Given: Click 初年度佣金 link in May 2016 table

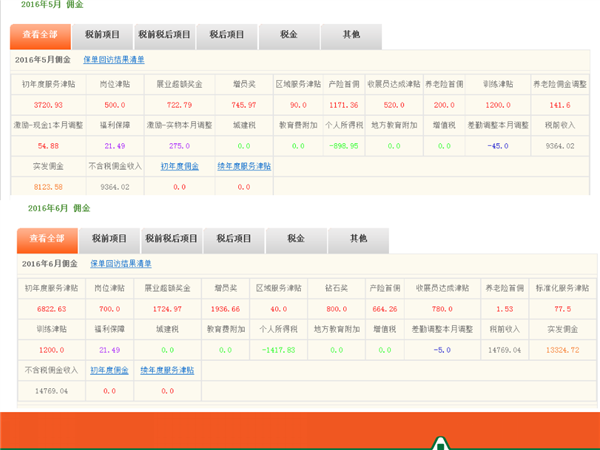Looking at the screenshot, I should coord(179,166).
